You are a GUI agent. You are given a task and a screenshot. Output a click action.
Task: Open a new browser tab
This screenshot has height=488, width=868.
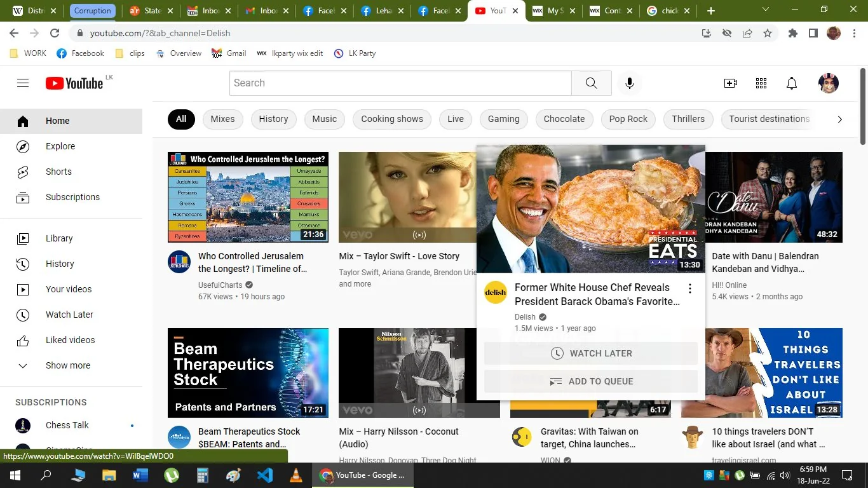pyautogui.click(x=710, y=11)
